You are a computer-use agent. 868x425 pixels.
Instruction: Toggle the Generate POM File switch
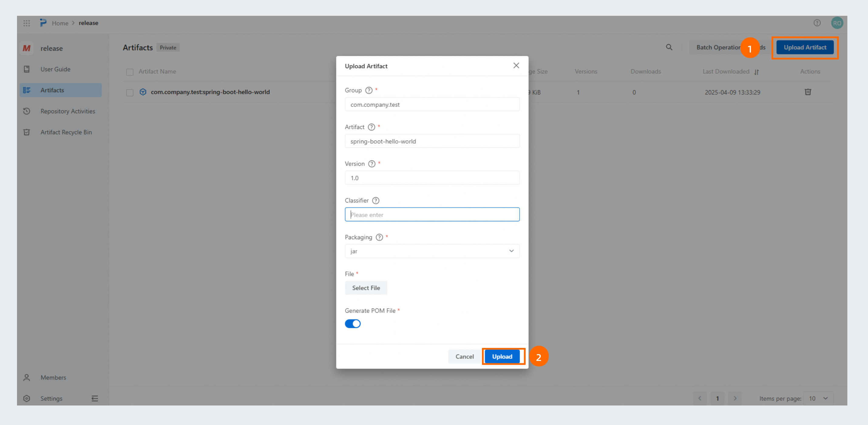352,324
